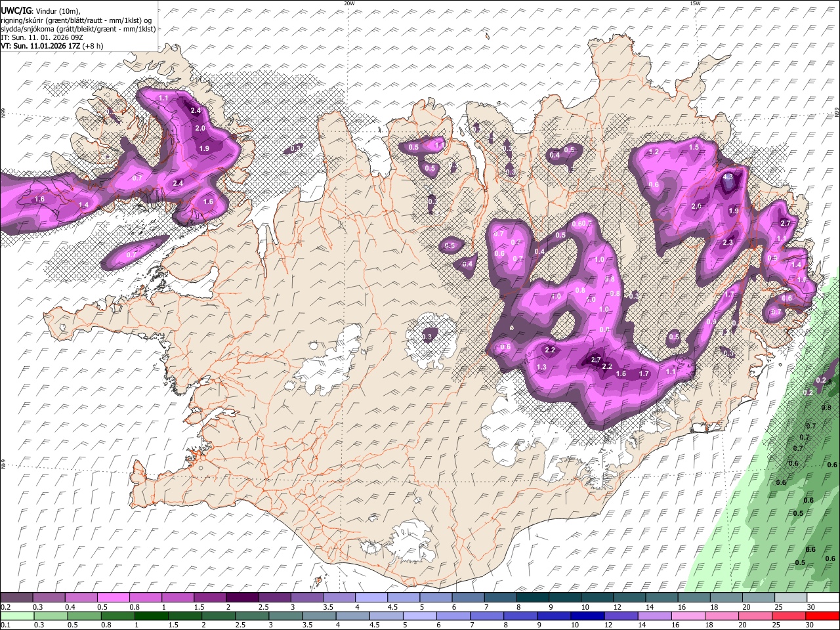Click the dark teal 8–9 swatch in the upper scale
Screen dimensions: 840x630
point(532,598)
